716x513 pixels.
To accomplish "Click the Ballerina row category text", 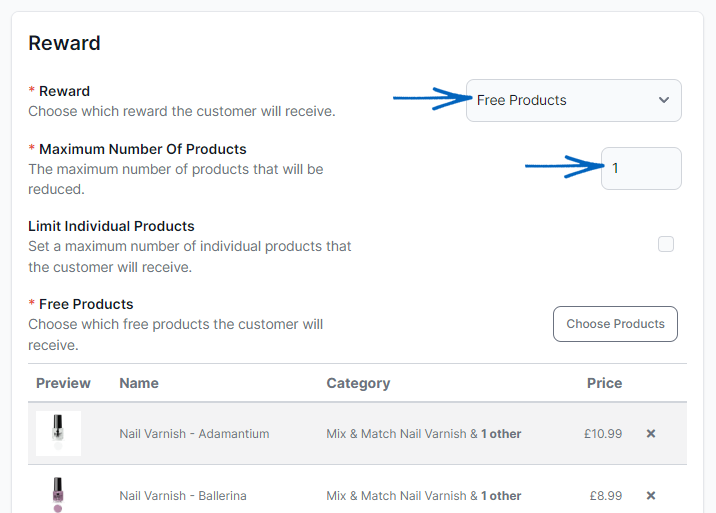I will (424, 496).
